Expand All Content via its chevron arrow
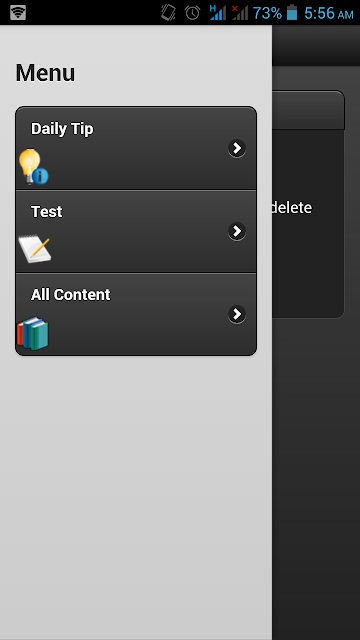This screenshot has height=640, width=360. [237, 314]
